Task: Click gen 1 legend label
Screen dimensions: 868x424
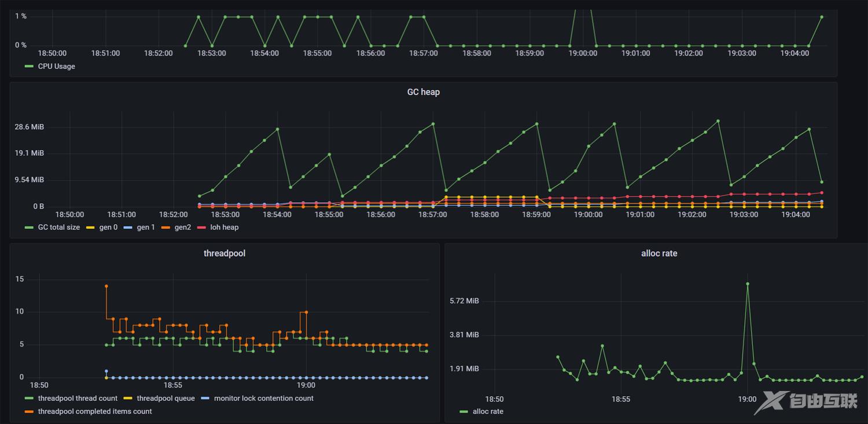Action: (x=146, y=228)
